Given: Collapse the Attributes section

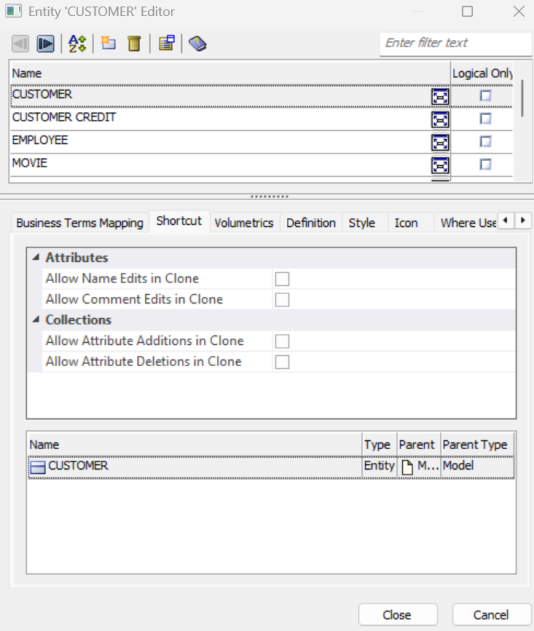Looking at the screenshot, I should point(36,257).
